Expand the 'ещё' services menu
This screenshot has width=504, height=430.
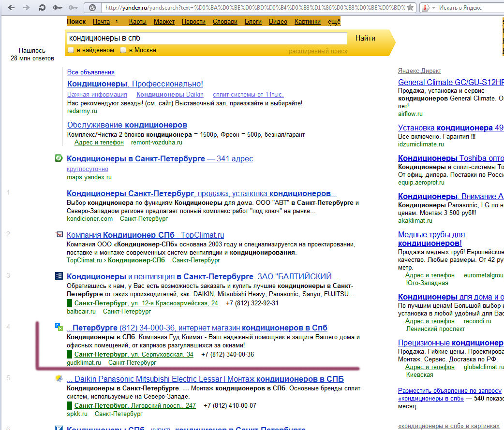pyautogui.click(x=334, y=22)
